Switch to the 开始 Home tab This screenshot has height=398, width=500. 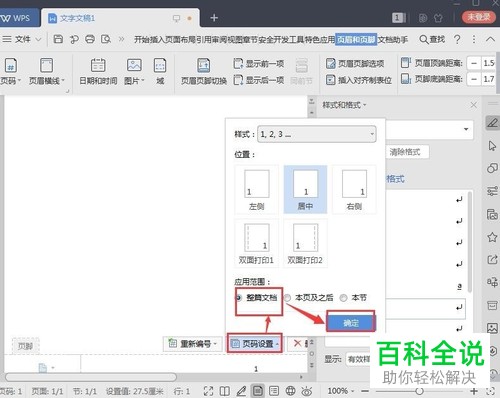point(142,39)
